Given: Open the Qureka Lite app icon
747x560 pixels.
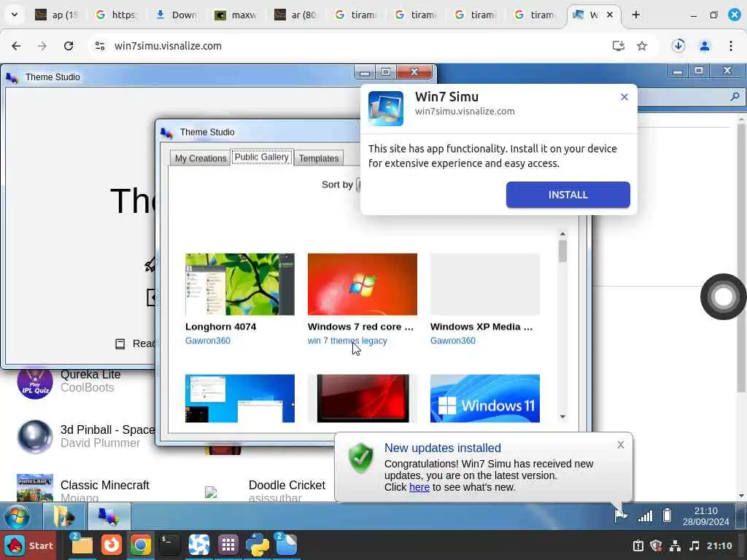Looking at the screenshot, I should coord(35,382).
